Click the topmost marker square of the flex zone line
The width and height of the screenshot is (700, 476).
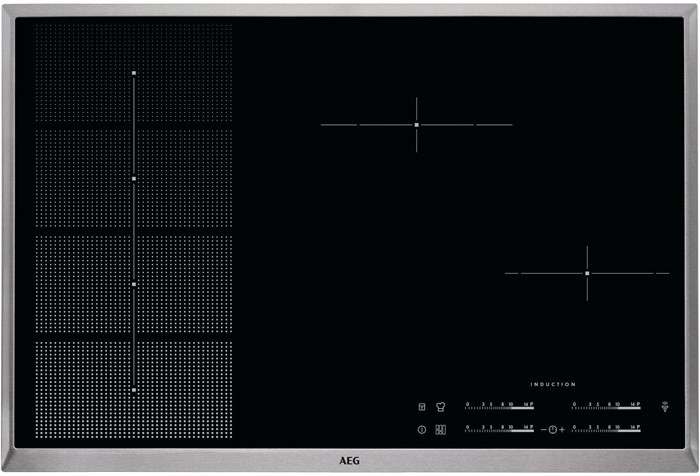click(134, 73)
